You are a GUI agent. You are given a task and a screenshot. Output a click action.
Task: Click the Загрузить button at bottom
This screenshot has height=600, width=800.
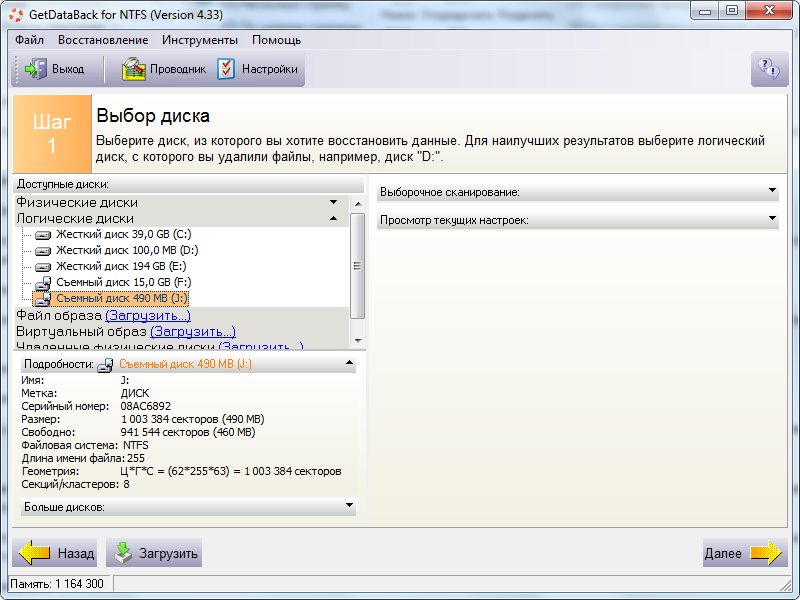tap(154, 553)
